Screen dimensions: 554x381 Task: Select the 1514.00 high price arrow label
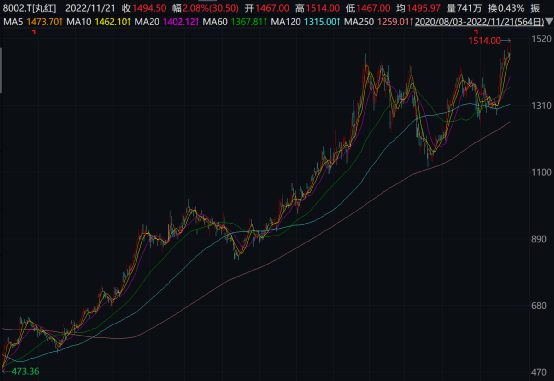coord(489,41)
